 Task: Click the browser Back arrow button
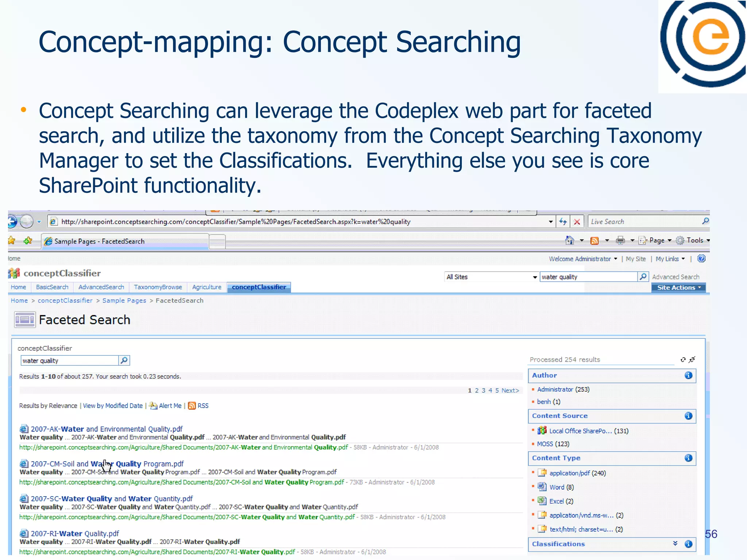tap(12, 221)
